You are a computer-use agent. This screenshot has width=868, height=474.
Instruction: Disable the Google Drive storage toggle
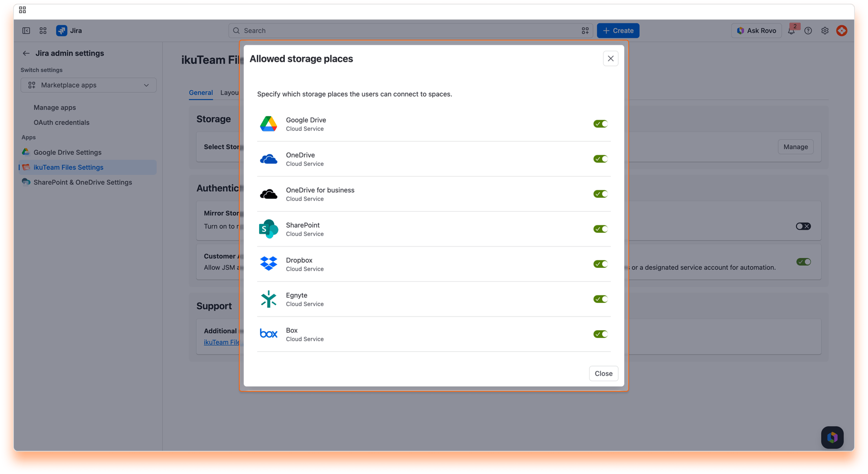click(x=600, y=124)
